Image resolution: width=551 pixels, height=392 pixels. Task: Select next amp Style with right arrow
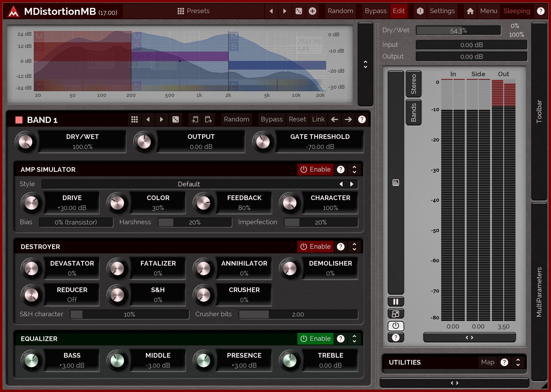point(352,184)
